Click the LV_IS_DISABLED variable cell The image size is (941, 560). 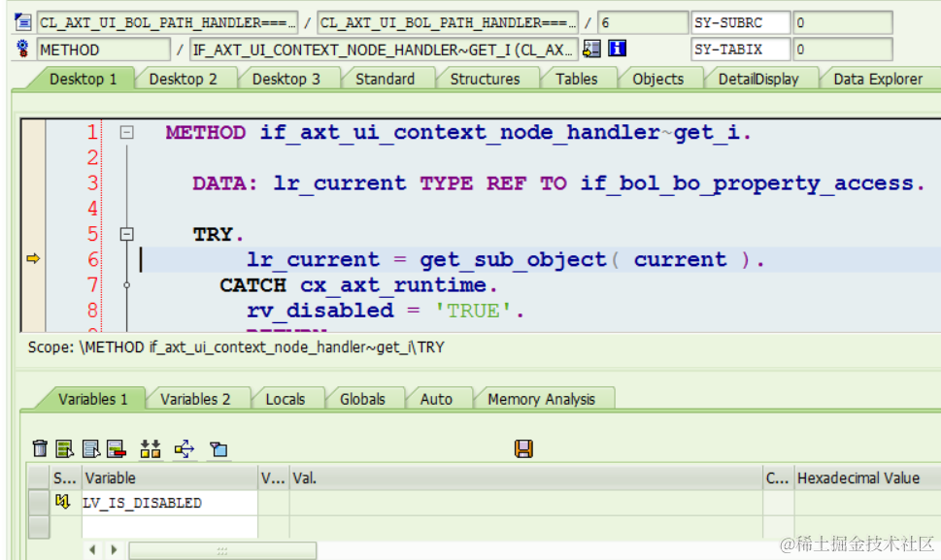[170, 503]
